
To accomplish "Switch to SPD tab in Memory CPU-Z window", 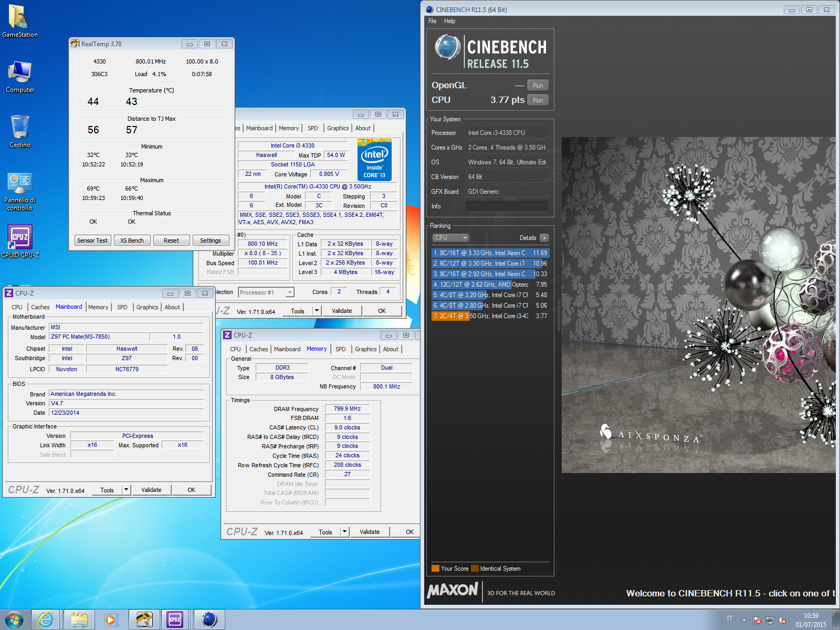I will coord(341,349).
